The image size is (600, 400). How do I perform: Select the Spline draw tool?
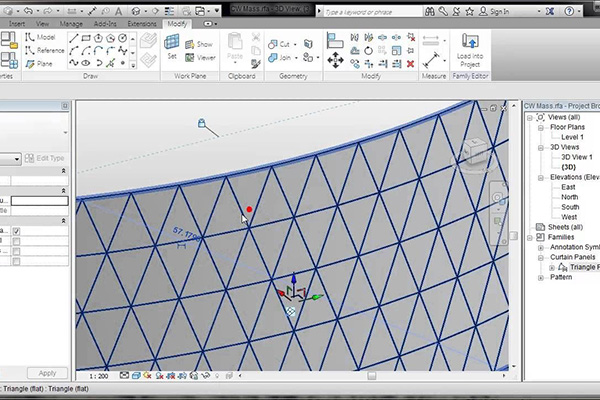click(74, 63)
